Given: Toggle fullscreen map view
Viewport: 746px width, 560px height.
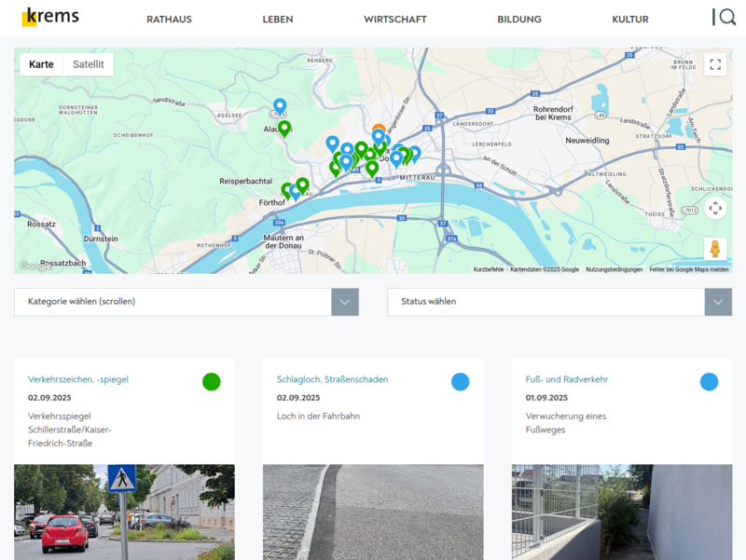Looking at the screenshot, I should [715, 64].
